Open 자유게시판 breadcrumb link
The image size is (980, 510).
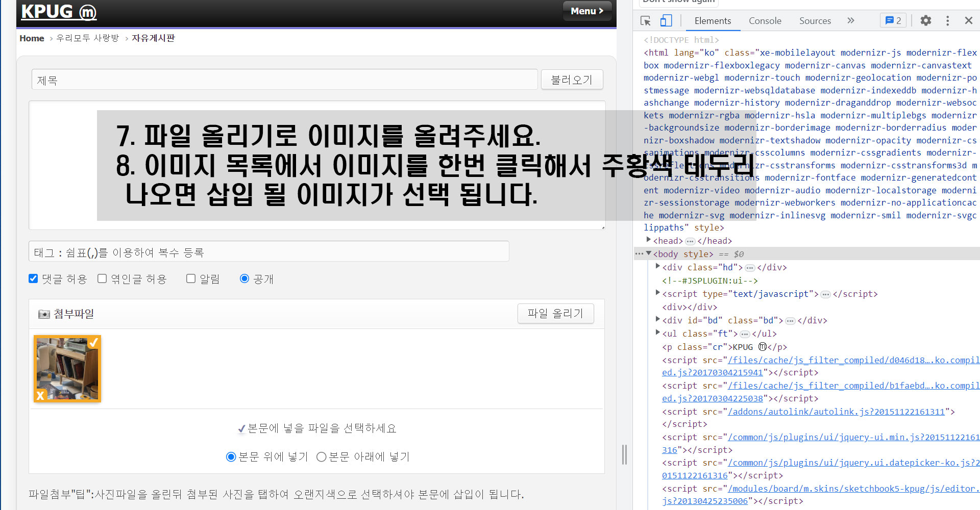(153, 38)
